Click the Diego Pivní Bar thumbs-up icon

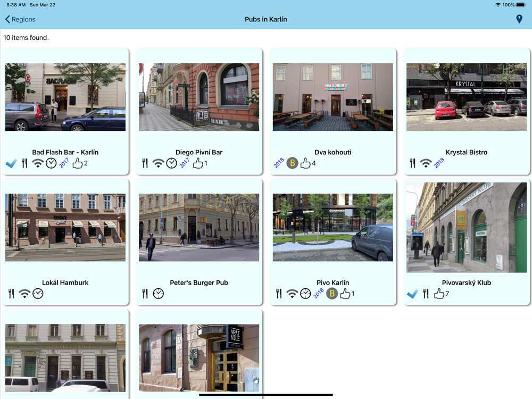click(198, 163)
